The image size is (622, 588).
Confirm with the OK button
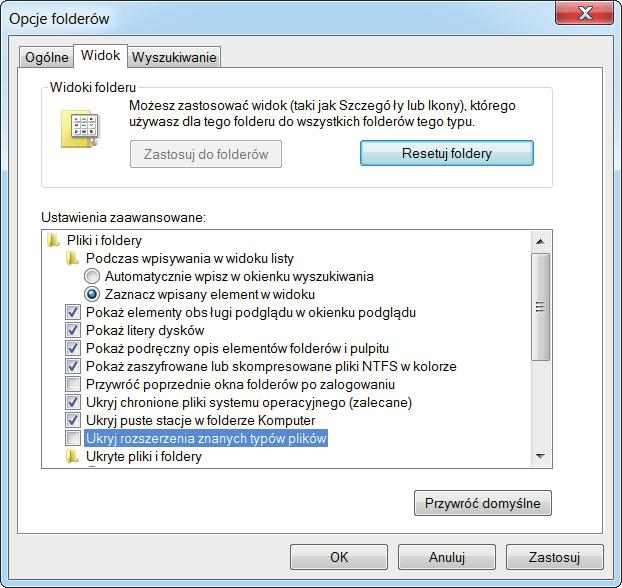339,557
